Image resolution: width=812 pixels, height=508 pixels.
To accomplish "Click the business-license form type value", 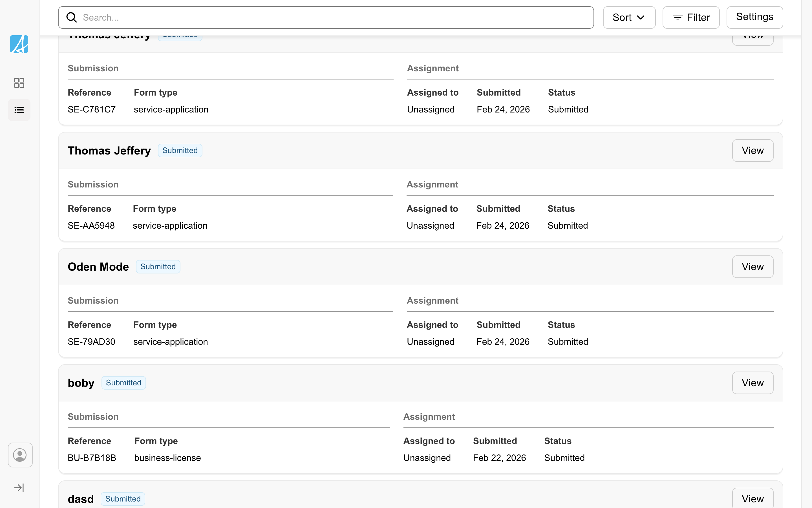I will coord(168,458).
